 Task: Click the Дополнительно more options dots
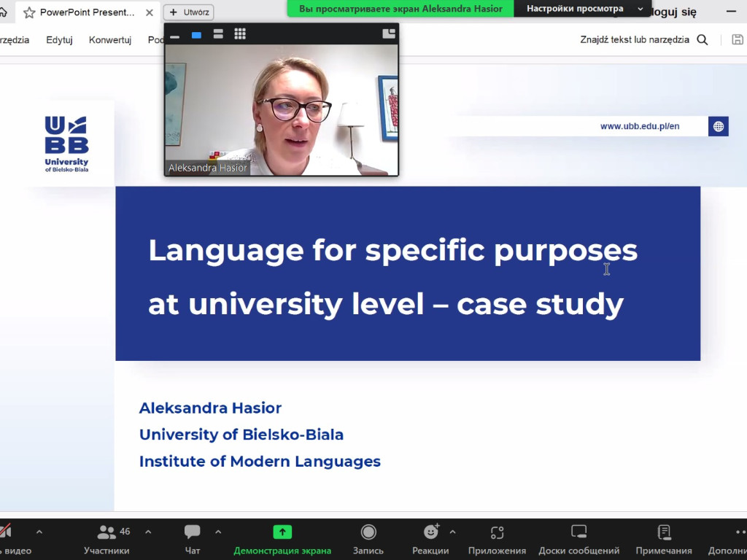click(x=740, y=532)
